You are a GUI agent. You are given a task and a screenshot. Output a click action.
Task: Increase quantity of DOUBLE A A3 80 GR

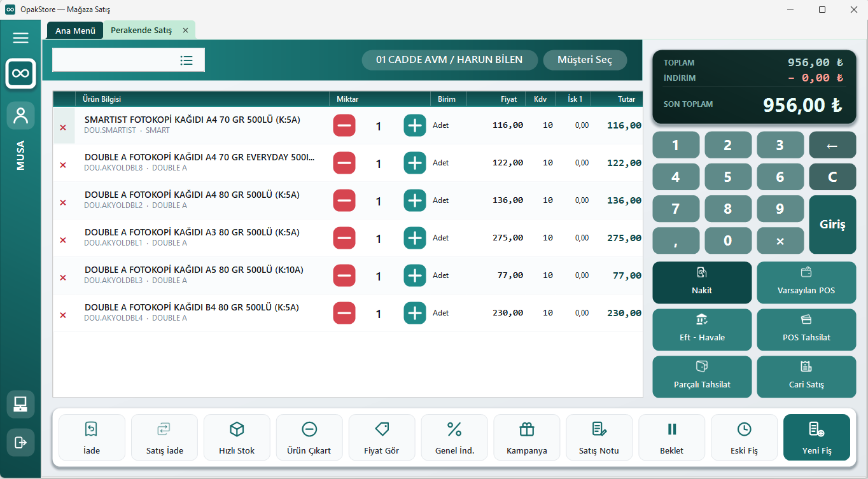click(x=415, y=238)
